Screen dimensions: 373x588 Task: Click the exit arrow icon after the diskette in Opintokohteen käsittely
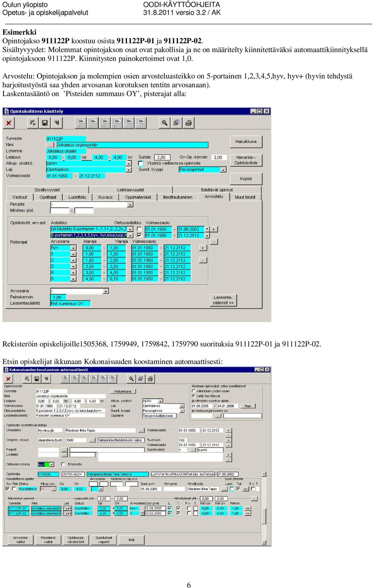[x=57, y=123]
